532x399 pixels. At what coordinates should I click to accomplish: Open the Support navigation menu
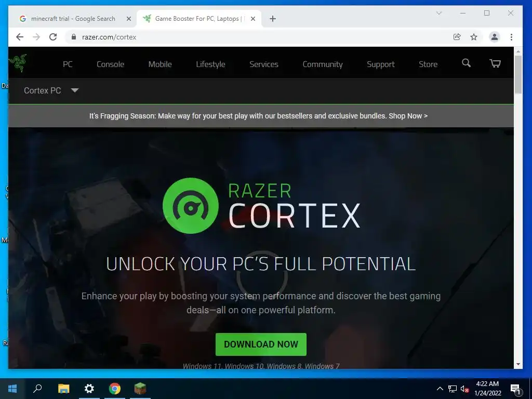[x=380, y=64]
